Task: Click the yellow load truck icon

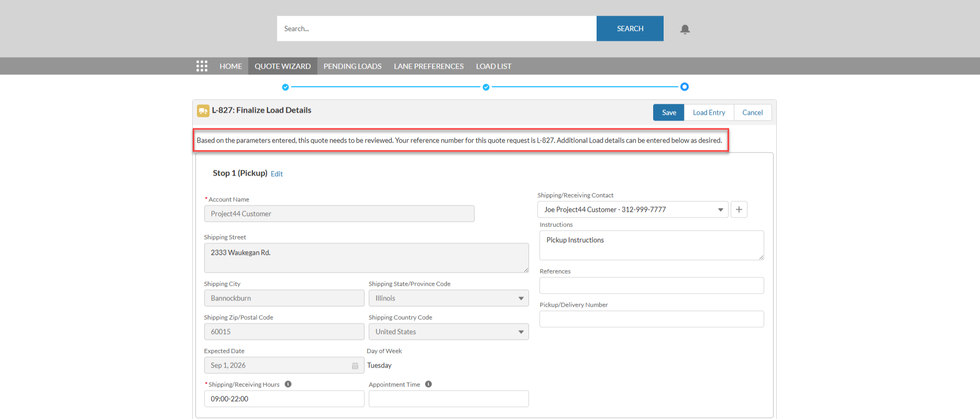Action: tap(203, 111)
